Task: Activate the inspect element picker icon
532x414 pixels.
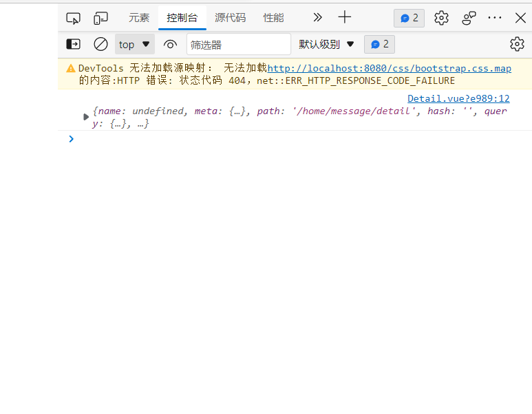Action: coord(73,18)
